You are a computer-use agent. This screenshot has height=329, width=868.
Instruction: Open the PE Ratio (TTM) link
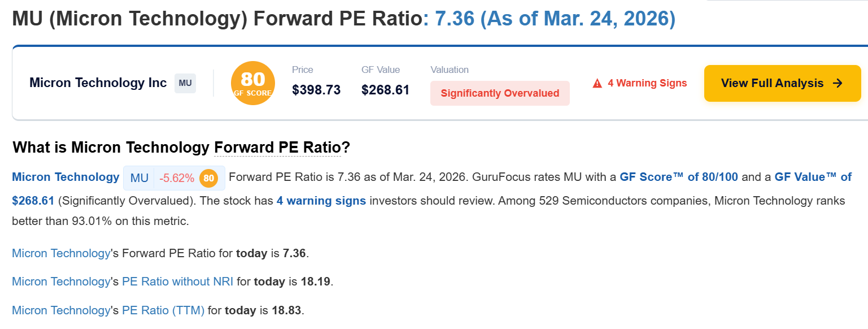[x=163, y=310]
